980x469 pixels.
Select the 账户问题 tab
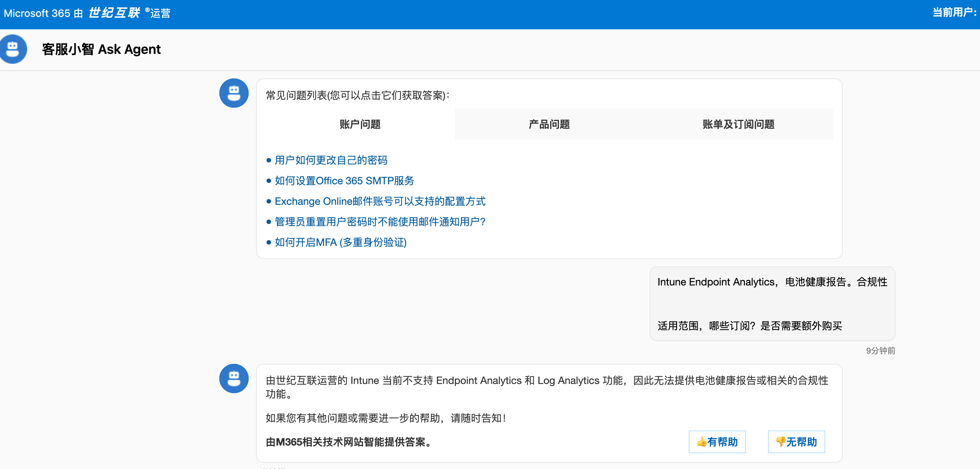coord(360,124)
